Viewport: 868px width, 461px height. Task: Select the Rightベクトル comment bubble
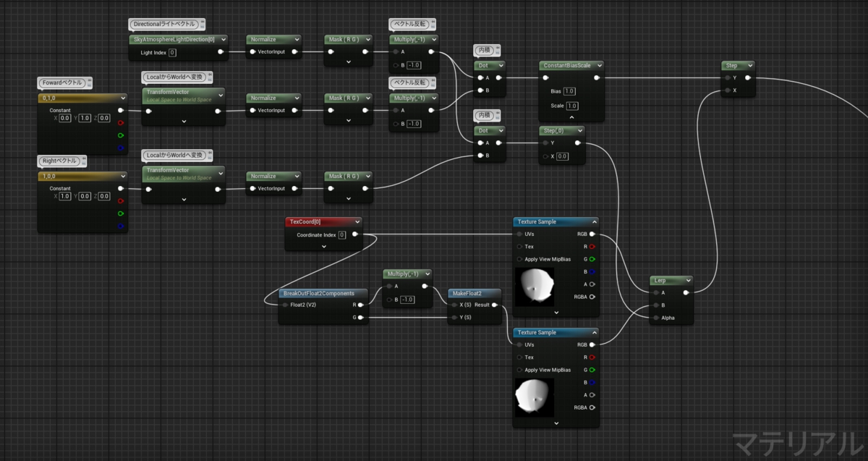[63, 161]
